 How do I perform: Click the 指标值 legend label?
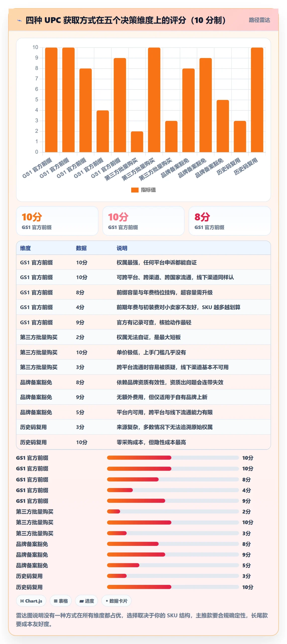click(148, 190)
